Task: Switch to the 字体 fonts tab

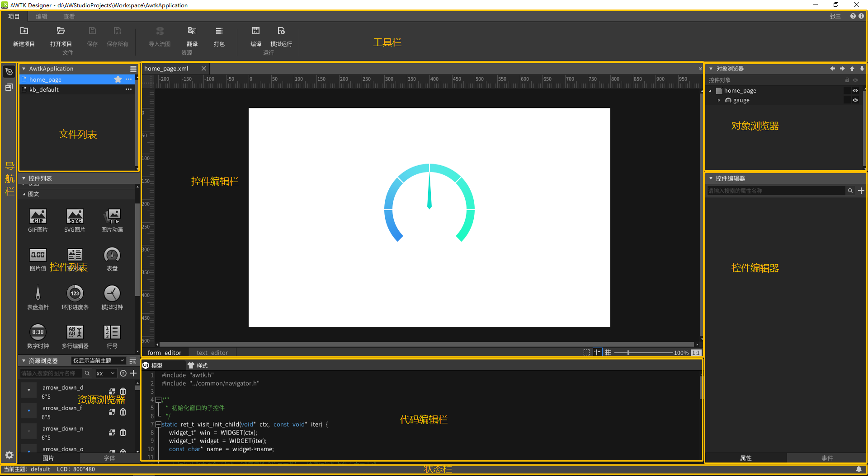Action: coord(109,458)
